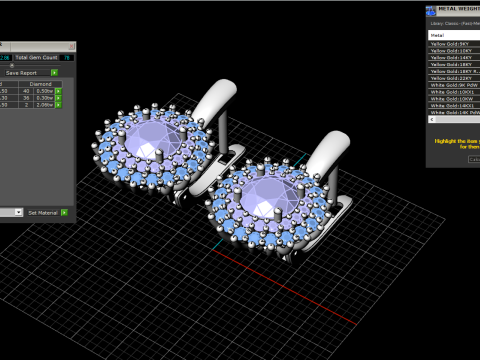
Task: Select White Gold:14K PdW metal entry
Action: tap(454, 112)
